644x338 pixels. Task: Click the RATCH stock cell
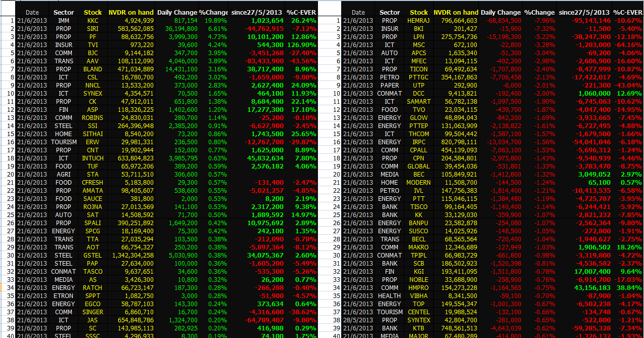point(93,288)
